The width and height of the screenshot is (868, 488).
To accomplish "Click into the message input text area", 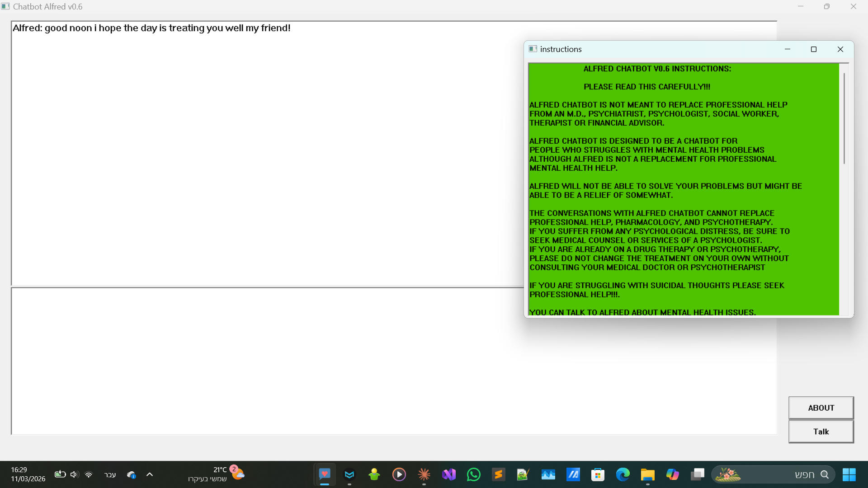I will point(267,361).
